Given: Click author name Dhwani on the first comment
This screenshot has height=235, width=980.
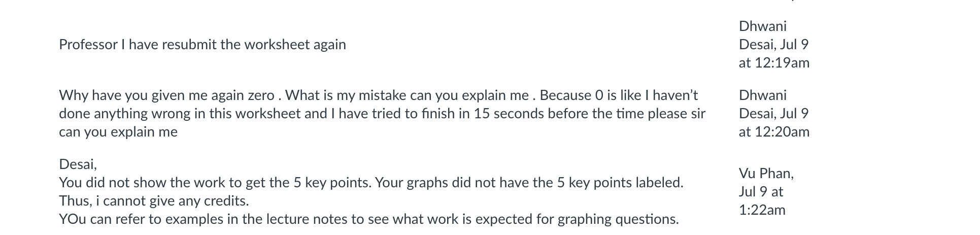Looking at the screenshot, I should click(x=763, y=26).
